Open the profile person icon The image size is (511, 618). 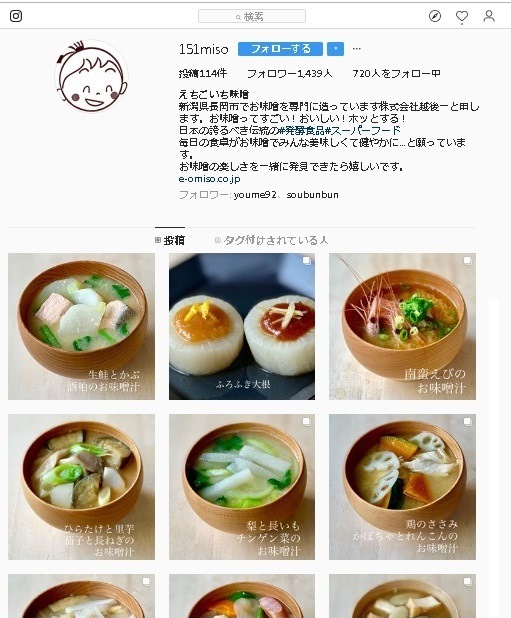coord(489,16)
